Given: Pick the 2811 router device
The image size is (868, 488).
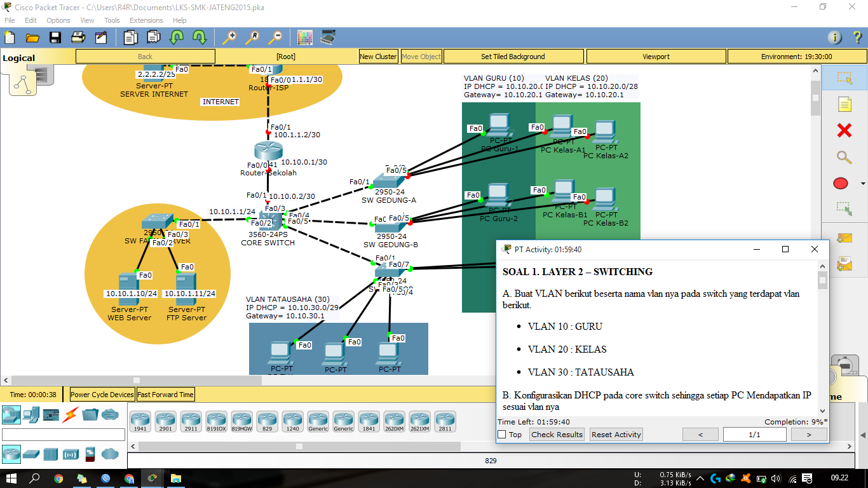Looking at the screenshot, I should (445, 421).
